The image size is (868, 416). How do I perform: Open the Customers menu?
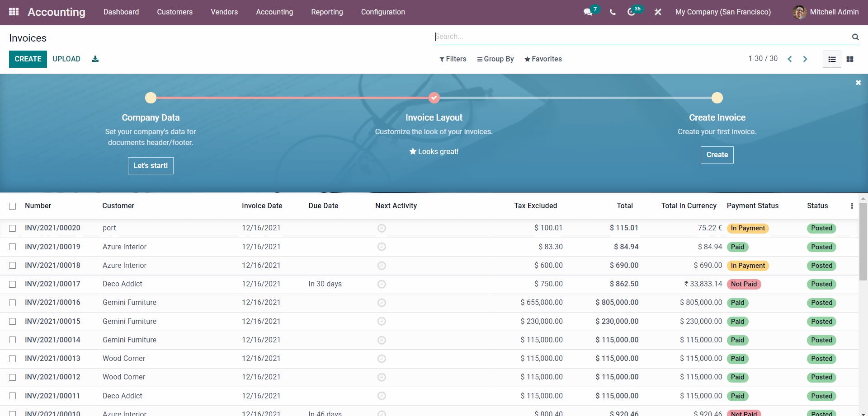(x=175, y=12)
